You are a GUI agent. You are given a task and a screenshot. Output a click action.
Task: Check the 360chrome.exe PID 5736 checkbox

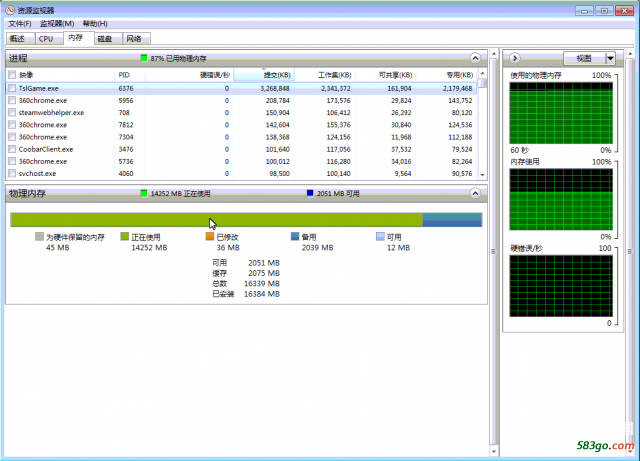(x=12, y=162)
